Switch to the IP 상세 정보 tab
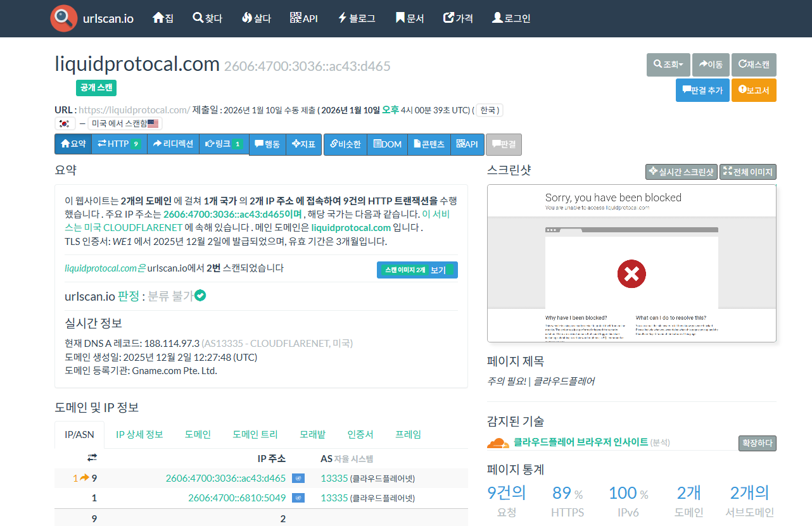Image resolution: width=812 pixels, height=526 pixels. click(x=139, y=434)
